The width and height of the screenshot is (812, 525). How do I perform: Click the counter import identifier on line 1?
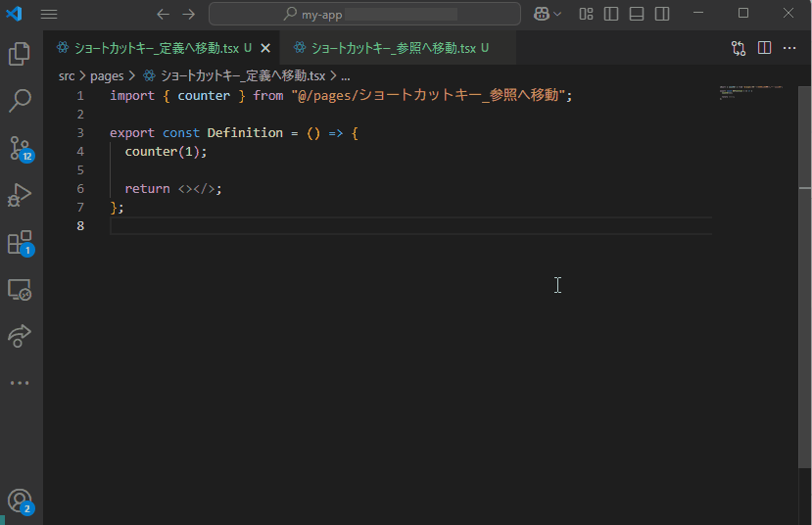pyautogui.click(x=204, y=95)
